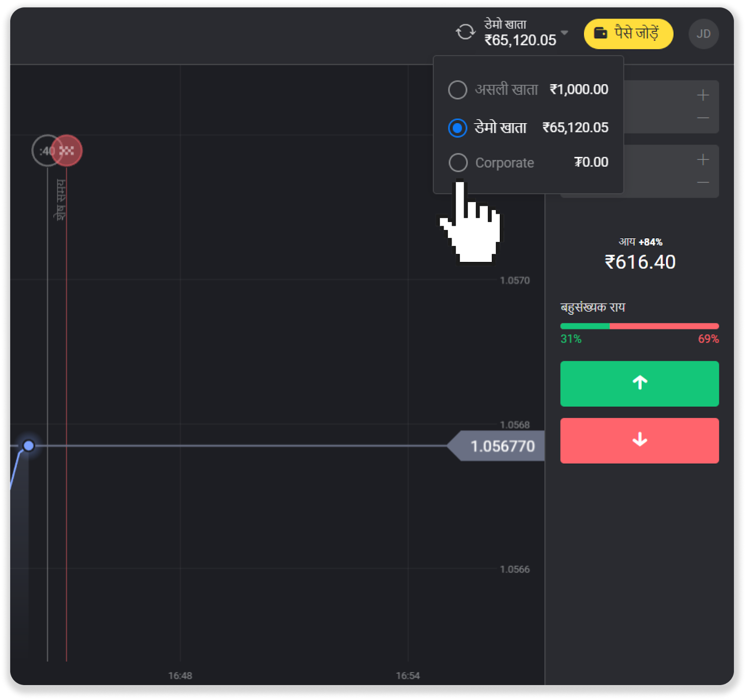Click the lower plus stepper icon
Viewport: 746px width, 700px height.
[703, 160]
